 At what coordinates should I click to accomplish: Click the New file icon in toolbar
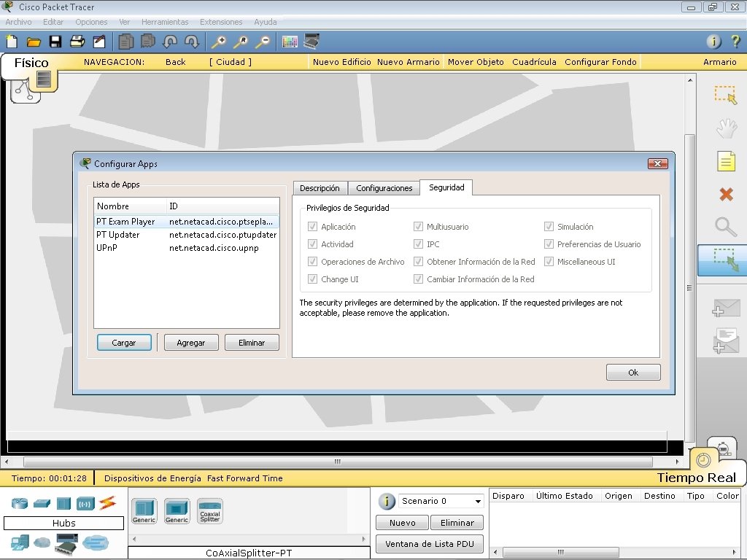[x=12, y=42]
